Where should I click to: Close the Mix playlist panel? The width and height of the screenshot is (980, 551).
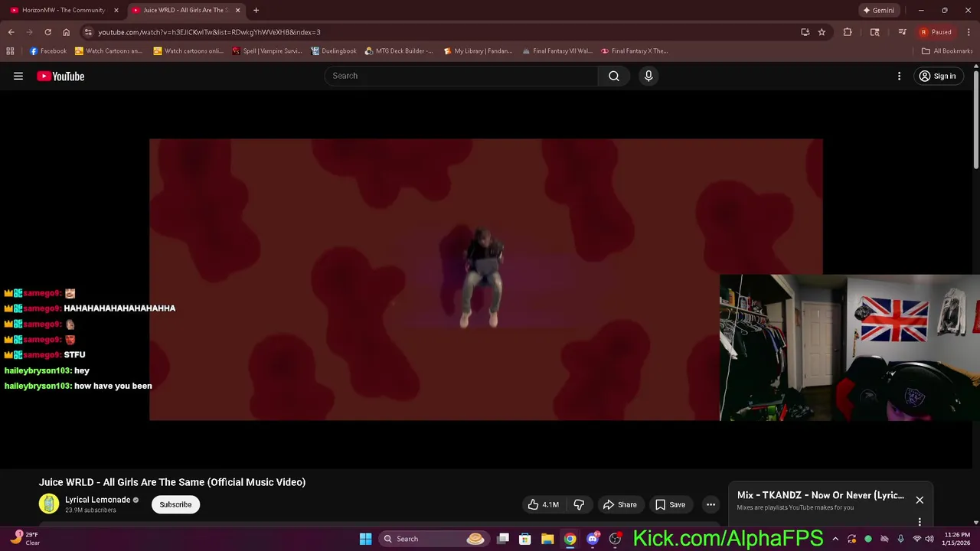(920, 500)
